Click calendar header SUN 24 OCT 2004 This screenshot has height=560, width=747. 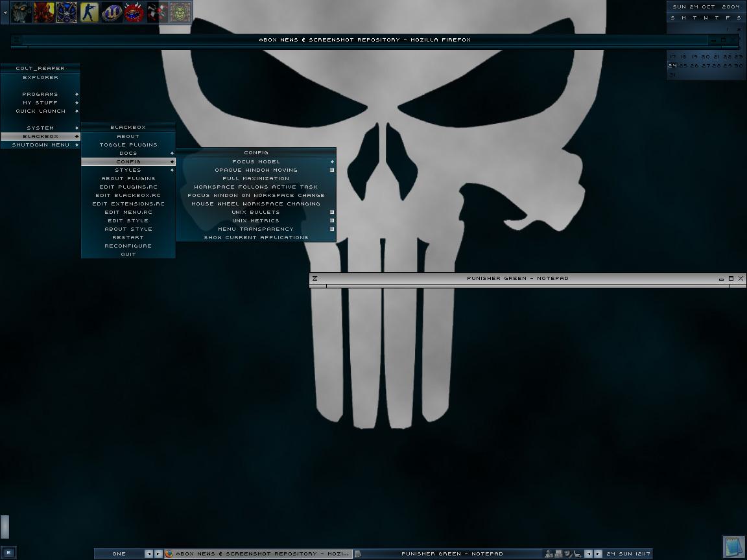(x=706, y=6)
